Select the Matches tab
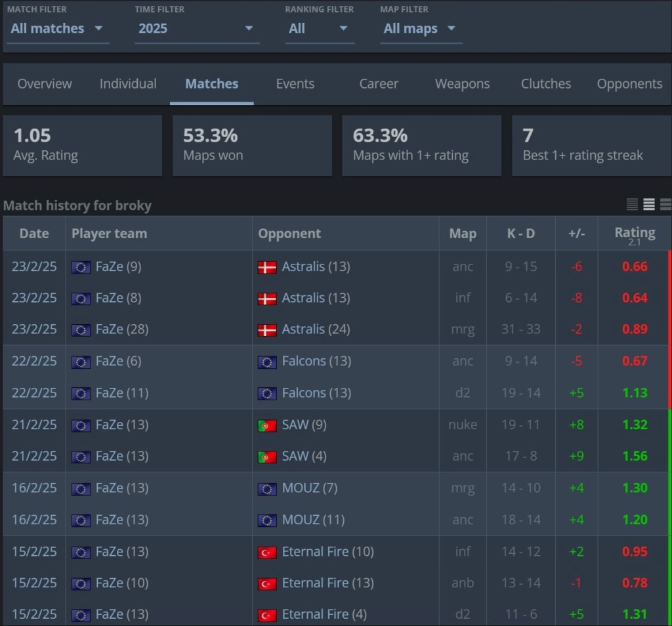The width and height of the screenshot is (672, 626). [212, 83]
